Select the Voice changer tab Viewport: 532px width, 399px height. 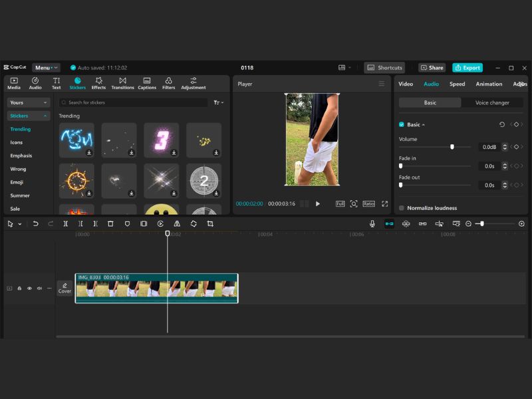(x=492, y=102)
